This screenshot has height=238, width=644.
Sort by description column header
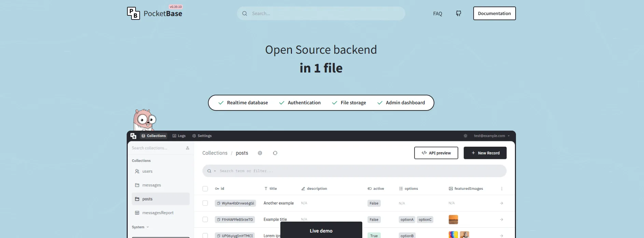pos(314,188)
